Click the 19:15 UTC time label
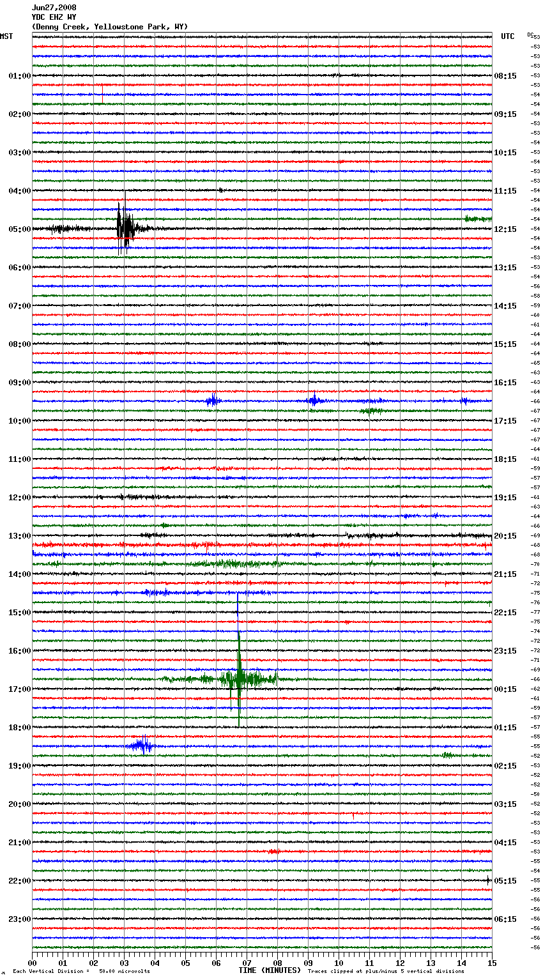This screenshot has width=543, height=980. (x=505, y=498)
